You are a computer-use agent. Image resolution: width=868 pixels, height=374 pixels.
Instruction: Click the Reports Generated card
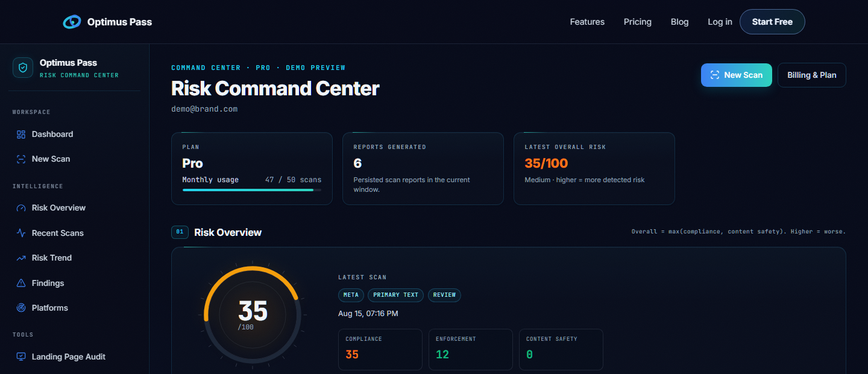coord(423,168)
